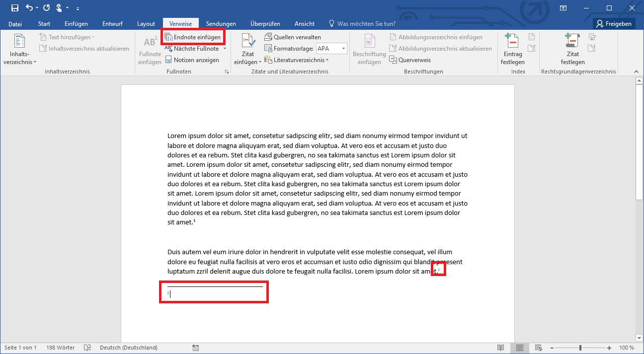Click Endnote einfügen
644x354 pixels.
[193, 37]
